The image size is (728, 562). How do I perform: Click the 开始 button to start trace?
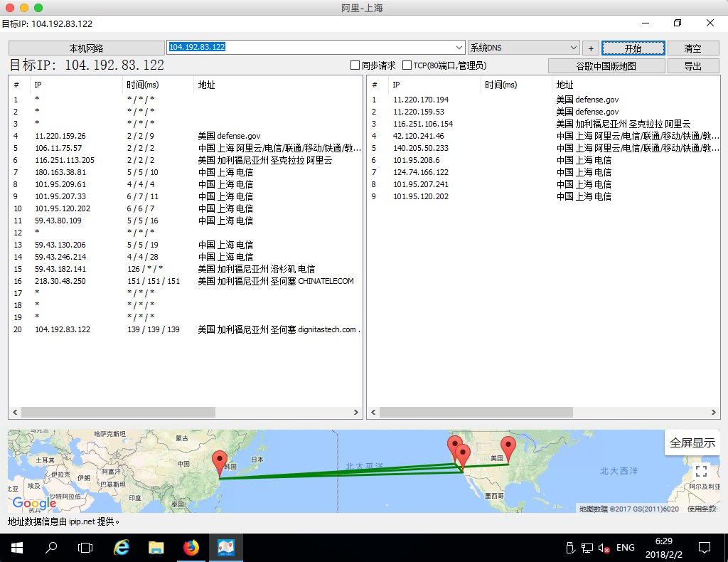(633, 48)
